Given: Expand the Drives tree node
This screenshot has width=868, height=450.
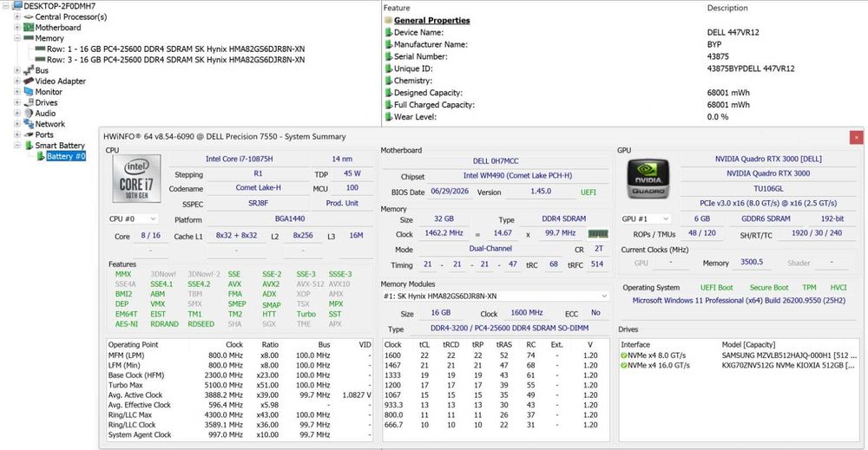Looking at the screenshot, I should point(17,102).
